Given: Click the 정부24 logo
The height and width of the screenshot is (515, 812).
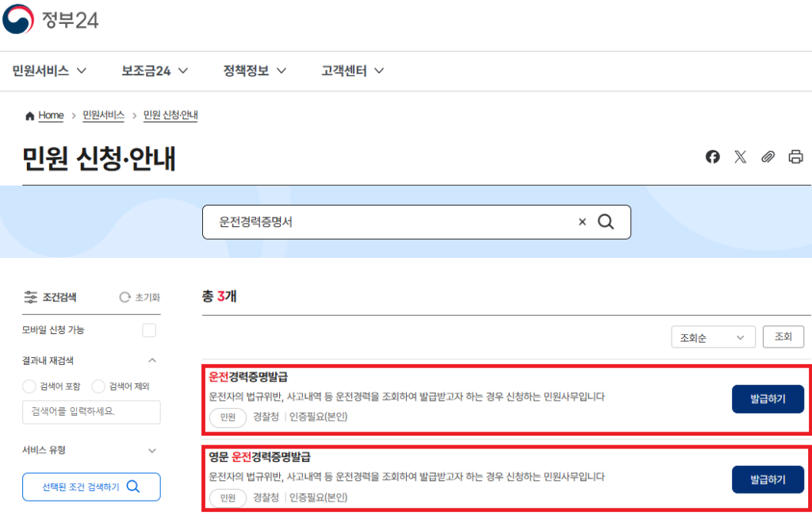Looking at the screenshot, I should click(50, 19).
